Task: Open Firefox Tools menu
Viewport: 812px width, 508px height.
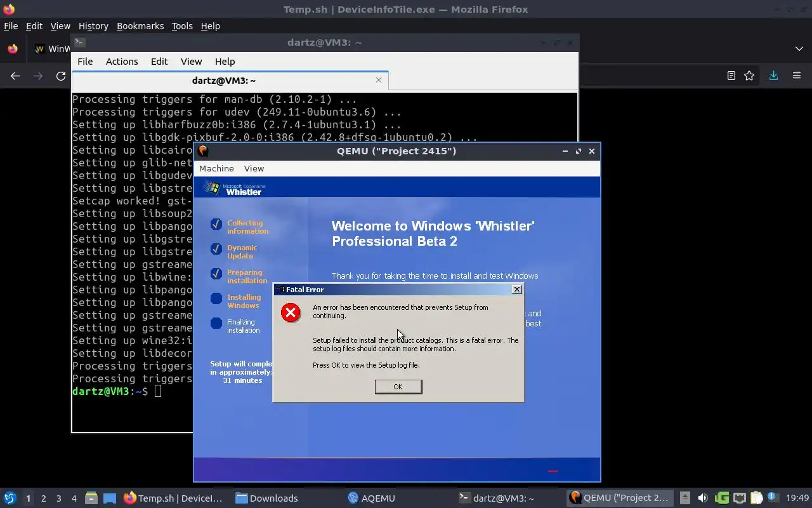Action: click(x=182, y=26)
